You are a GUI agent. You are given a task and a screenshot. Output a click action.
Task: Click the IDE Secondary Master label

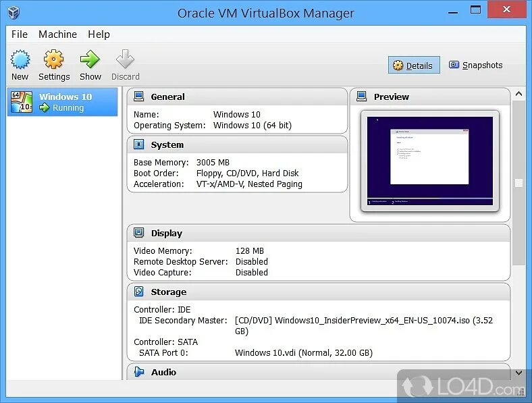point(183,321)
